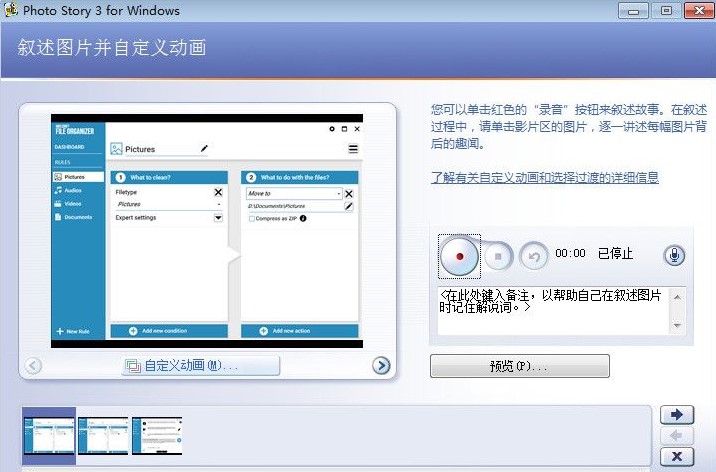Open link 了解有关自定义动画和选择过渡的详细信息
This screenshot has width=716, height=472.
tap(545, 177)
